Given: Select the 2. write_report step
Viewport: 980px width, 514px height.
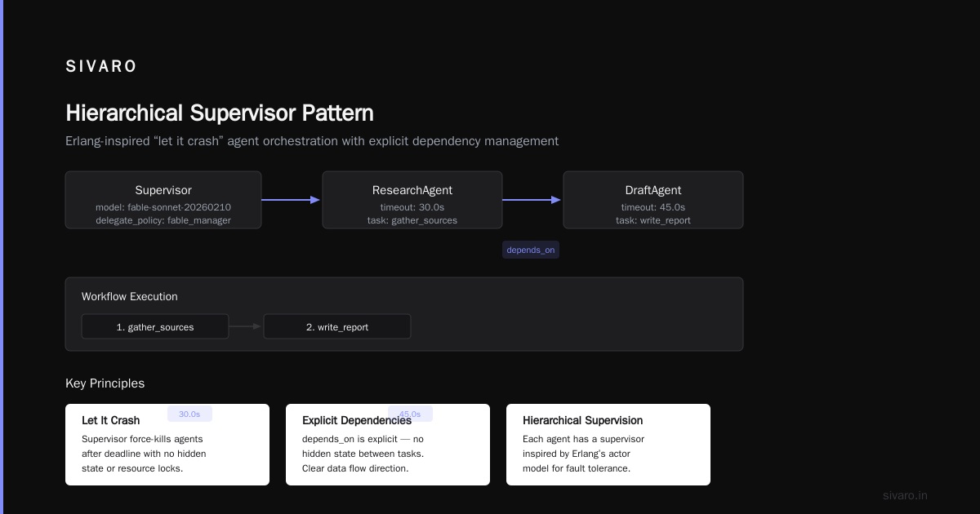Looking at the screenshot, I should pyautogui.click(x=337, y=326).
